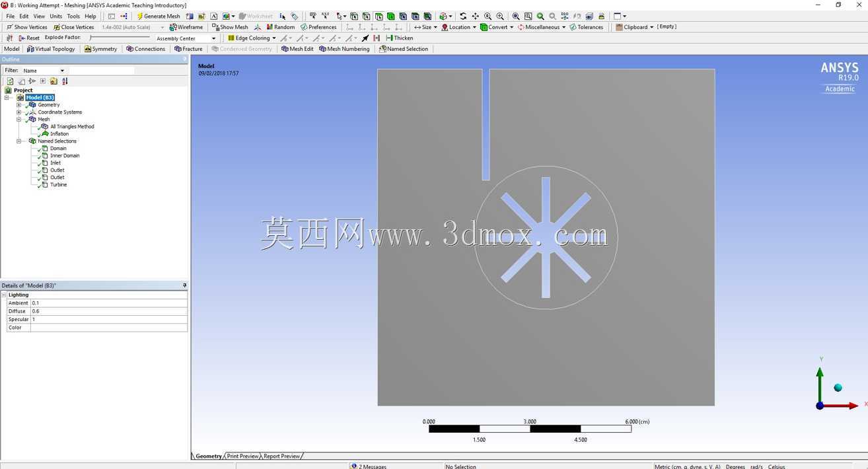Click the Zoom To Fit icon

(516, 16)
